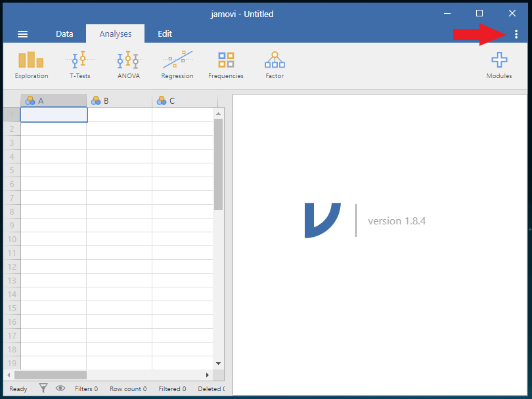Screen dimensions: 532x399
Task: Minimize the jamovi window
Action: pos(447,13)
